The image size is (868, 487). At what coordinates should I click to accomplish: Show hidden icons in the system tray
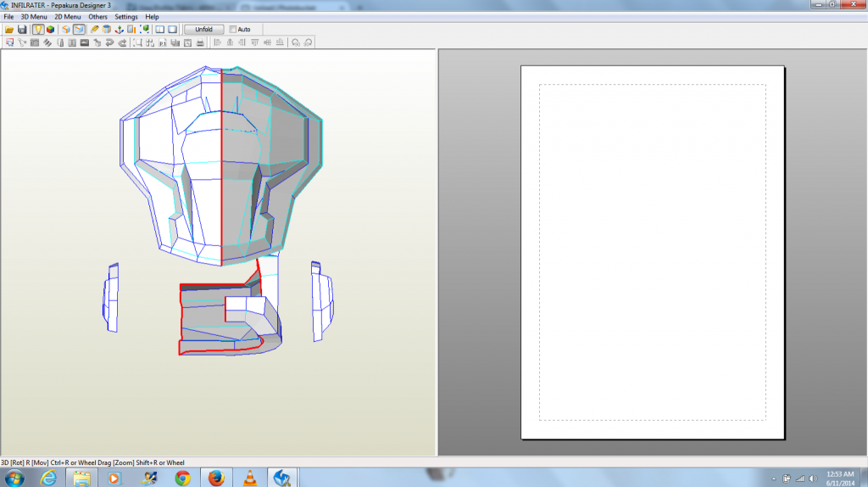pyautogui.click(x=775, y=478)
